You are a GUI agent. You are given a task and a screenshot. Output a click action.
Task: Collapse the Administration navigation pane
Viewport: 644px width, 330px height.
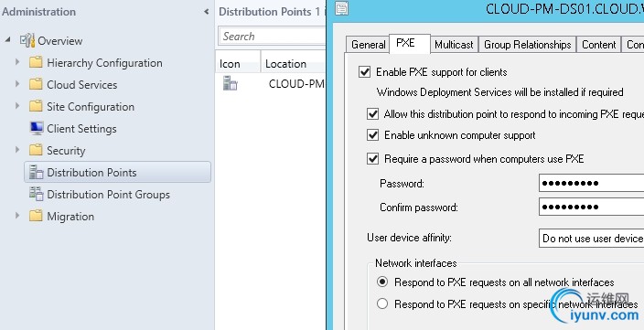pyautogui.click(x=207, y=12)
